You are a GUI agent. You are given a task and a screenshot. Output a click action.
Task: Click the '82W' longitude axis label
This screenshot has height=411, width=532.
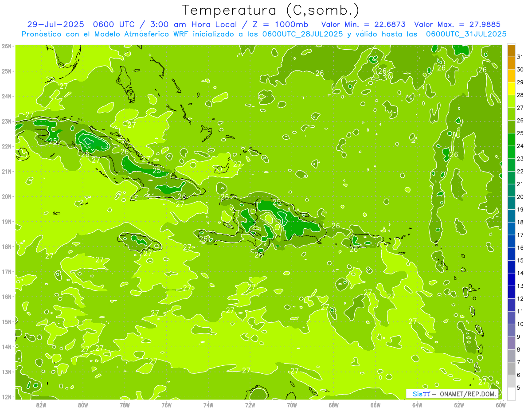coord(41,405)
